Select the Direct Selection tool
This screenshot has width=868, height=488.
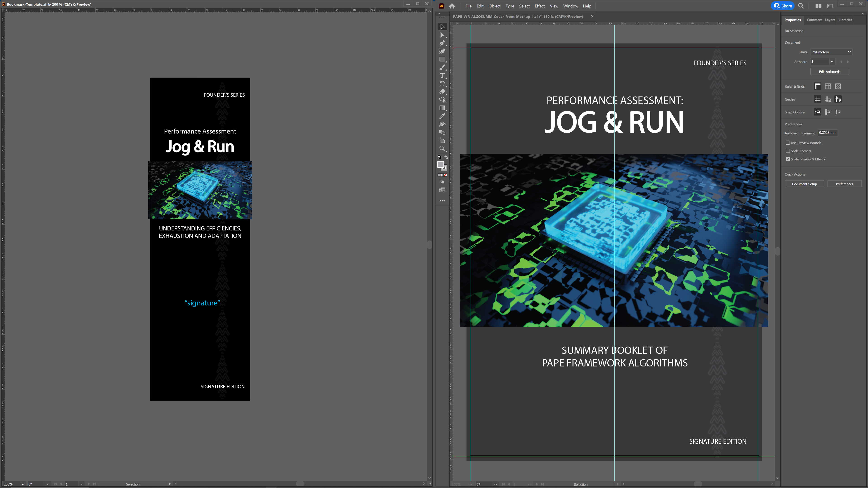tap(442, 35)
